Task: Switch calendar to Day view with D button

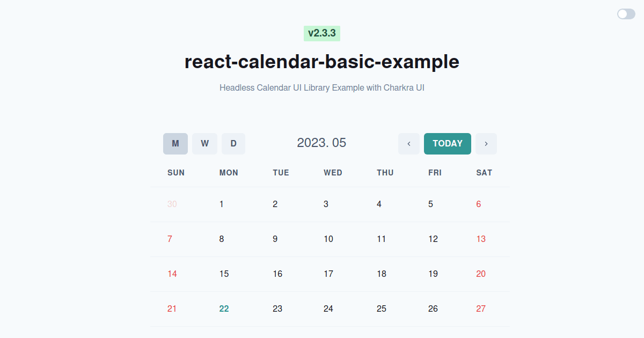Action: [233, 143]
